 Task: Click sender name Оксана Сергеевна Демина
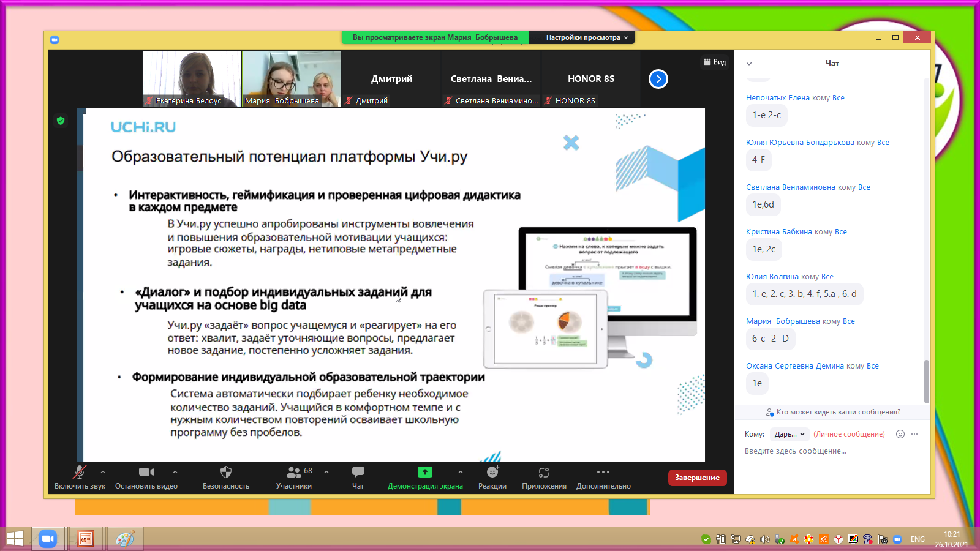(x=795, y=366)
